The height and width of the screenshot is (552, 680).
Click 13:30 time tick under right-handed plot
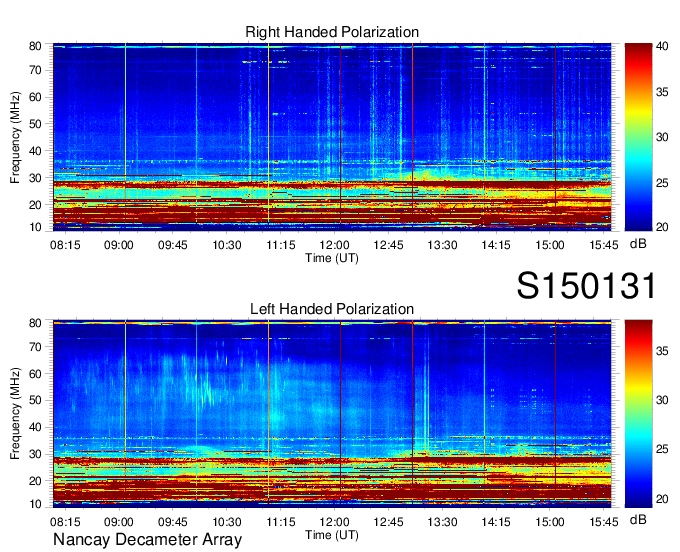coord(442,245)
